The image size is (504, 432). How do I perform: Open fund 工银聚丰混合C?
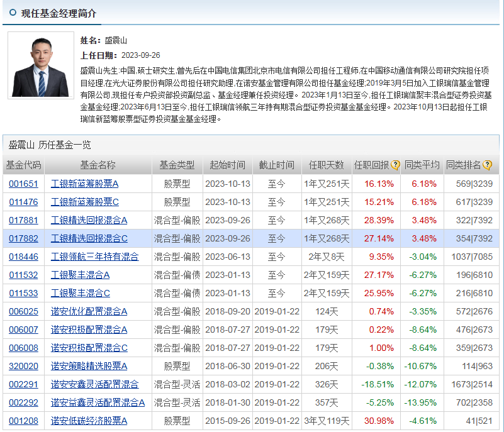81,293
